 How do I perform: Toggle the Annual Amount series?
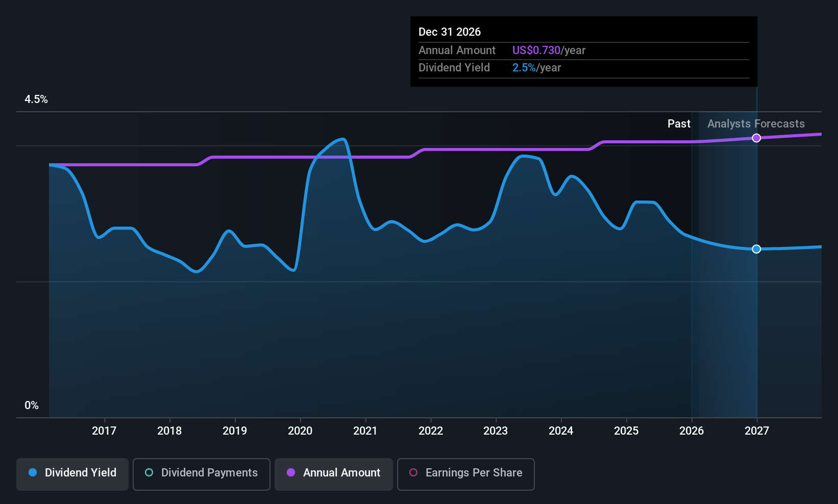tap(334, 474)
